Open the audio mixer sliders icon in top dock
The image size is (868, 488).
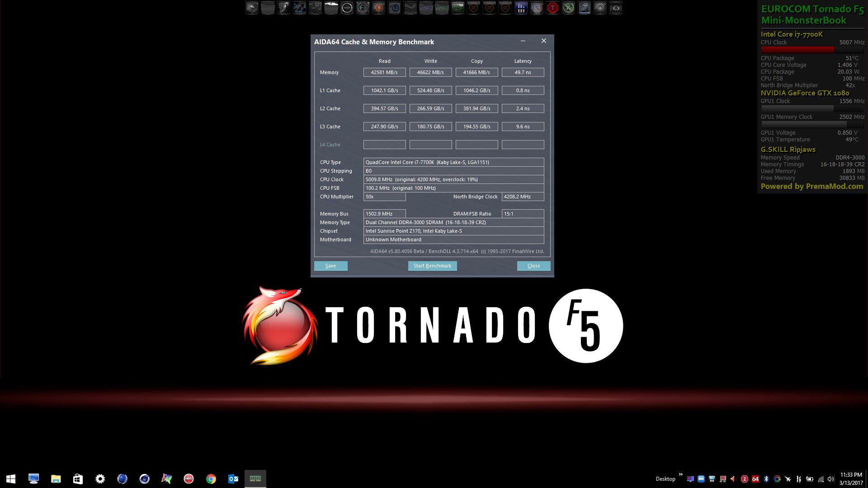point(315,8)
